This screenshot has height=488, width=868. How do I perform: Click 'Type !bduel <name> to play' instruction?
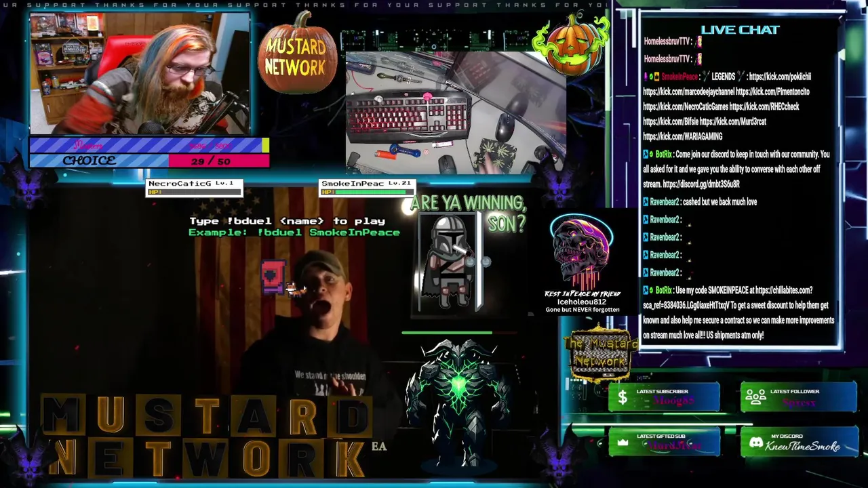tap(287, 221)
